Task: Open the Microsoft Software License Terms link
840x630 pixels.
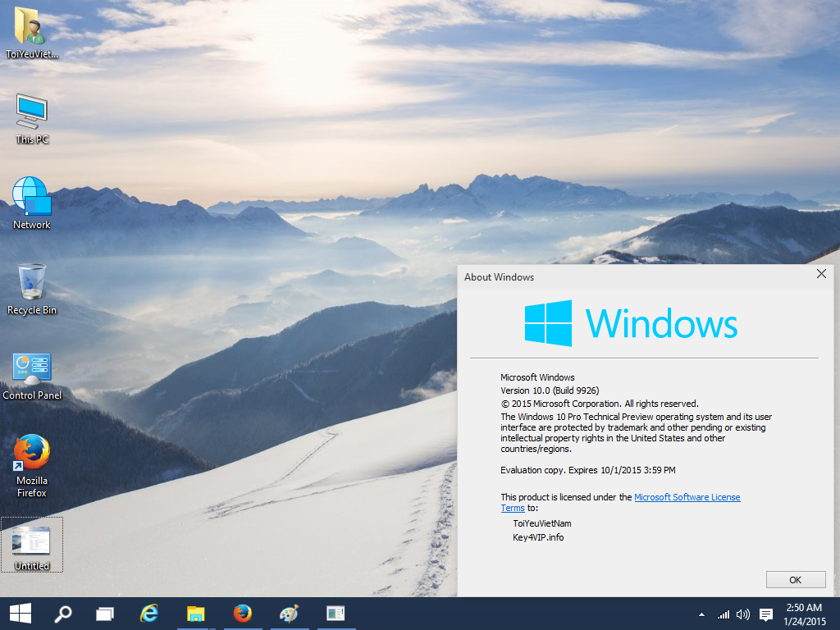Action: point(687,496)
